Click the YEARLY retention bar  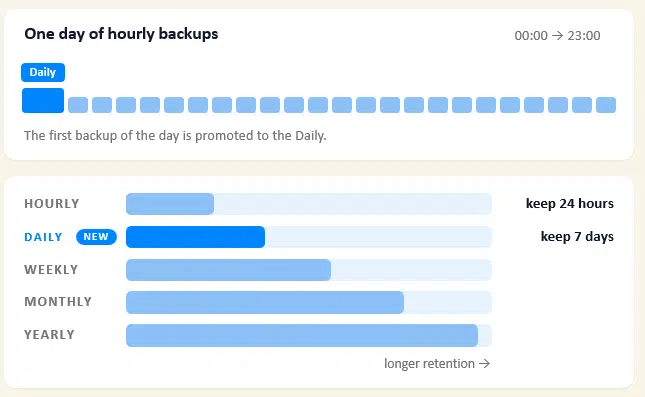pyautogui.click(x=309, y=335)
